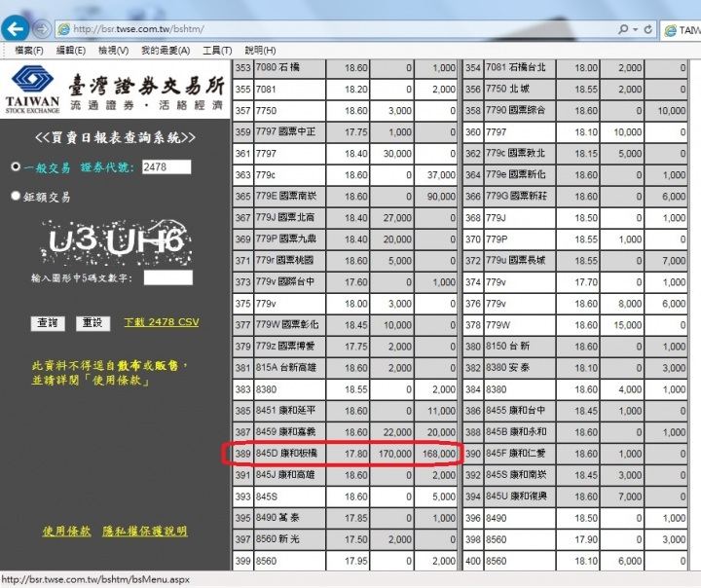Open the 檔案(F) menu

pyautogui.click(x=29, y=51)
